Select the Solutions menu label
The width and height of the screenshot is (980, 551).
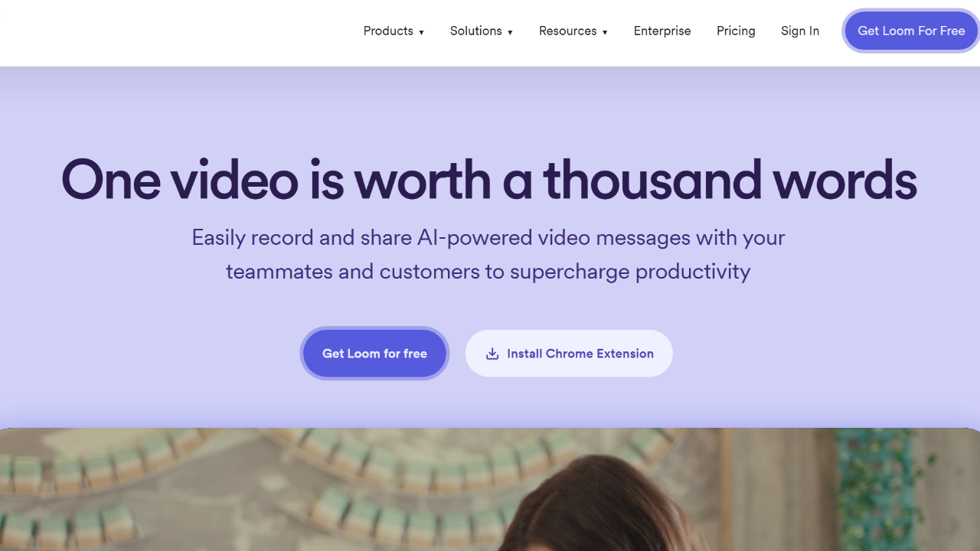click(475, 31)
